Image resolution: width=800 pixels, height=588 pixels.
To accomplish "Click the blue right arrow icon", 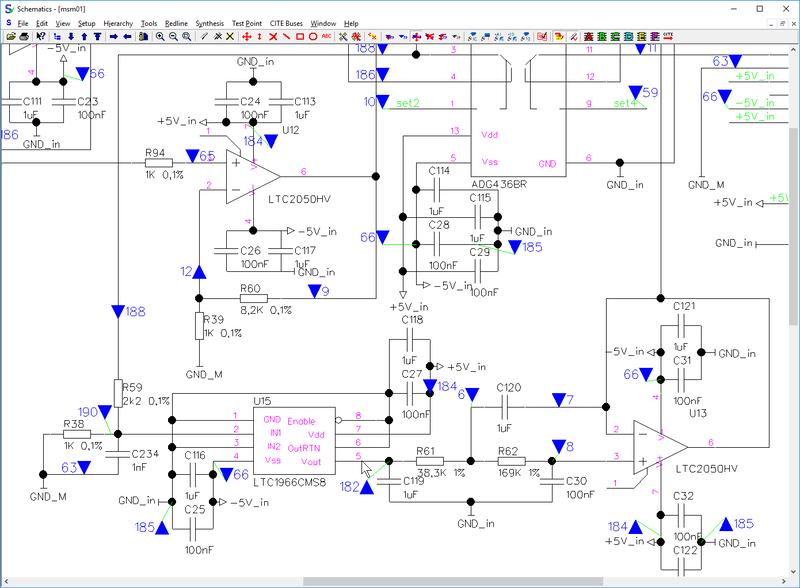I will 114,36.
